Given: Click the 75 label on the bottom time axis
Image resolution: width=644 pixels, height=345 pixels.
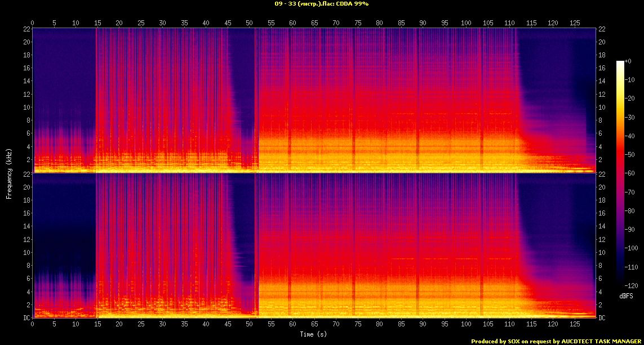Looking at the screenshot, I should [358, 325].
